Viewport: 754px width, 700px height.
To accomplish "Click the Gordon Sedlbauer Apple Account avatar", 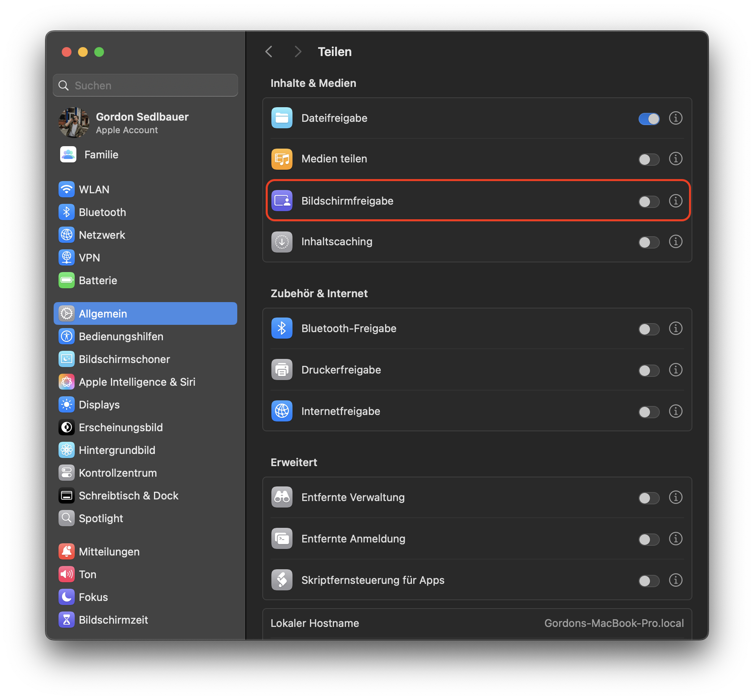I will point(74,123).
